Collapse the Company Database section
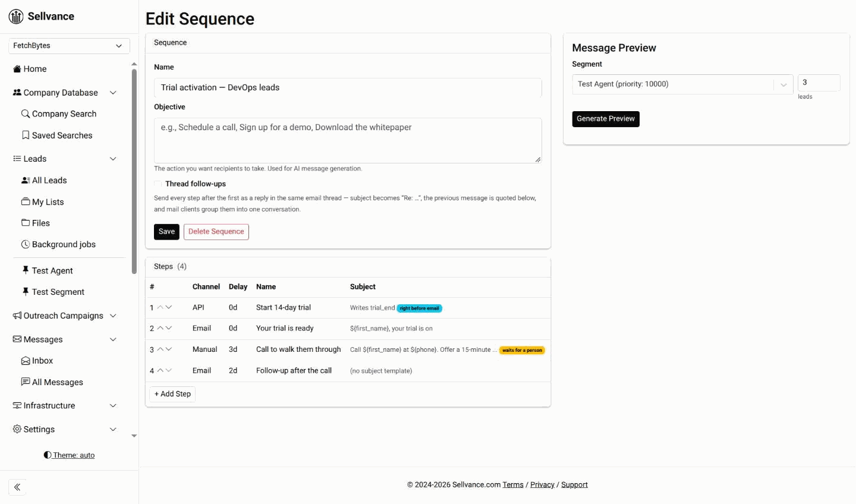Image resolution: width=856 pixels, height=504 pixels. click(113, 93)
